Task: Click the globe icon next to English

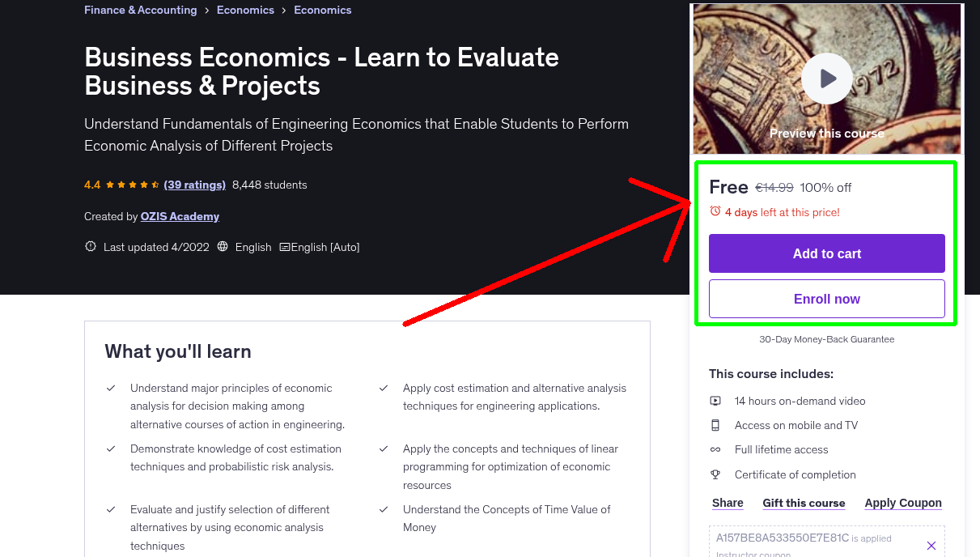Action: click(x=223, y=247)
